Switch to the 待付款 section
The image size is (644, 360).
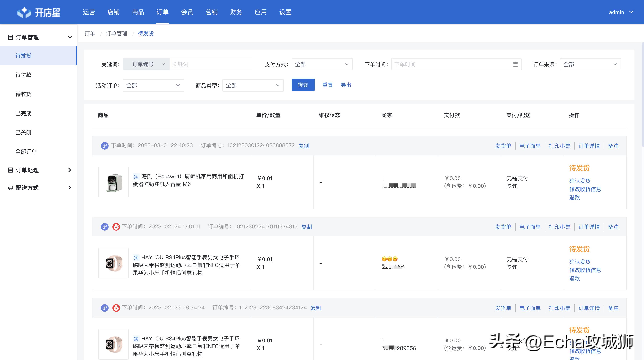23,74
